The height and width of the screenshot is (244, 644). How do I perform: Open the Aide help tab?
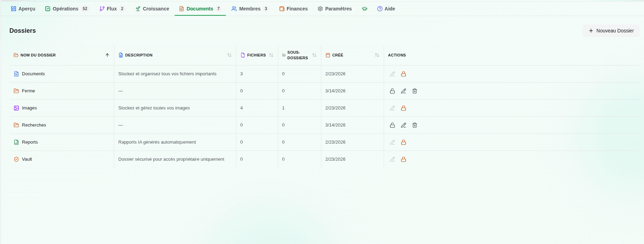click(x=386, y=9)
